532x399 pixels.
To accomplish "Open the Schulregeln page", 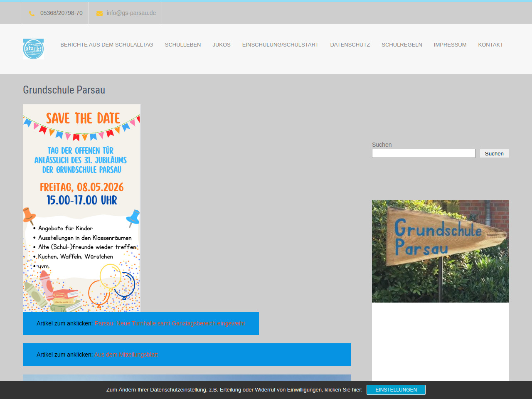I will coord(402,45).
